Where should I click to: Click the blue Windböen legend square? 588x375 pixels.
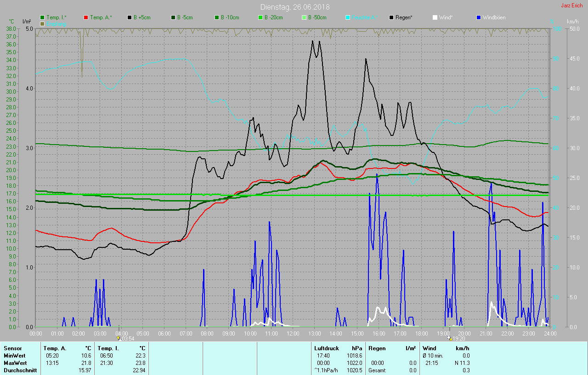click(479, 17)
